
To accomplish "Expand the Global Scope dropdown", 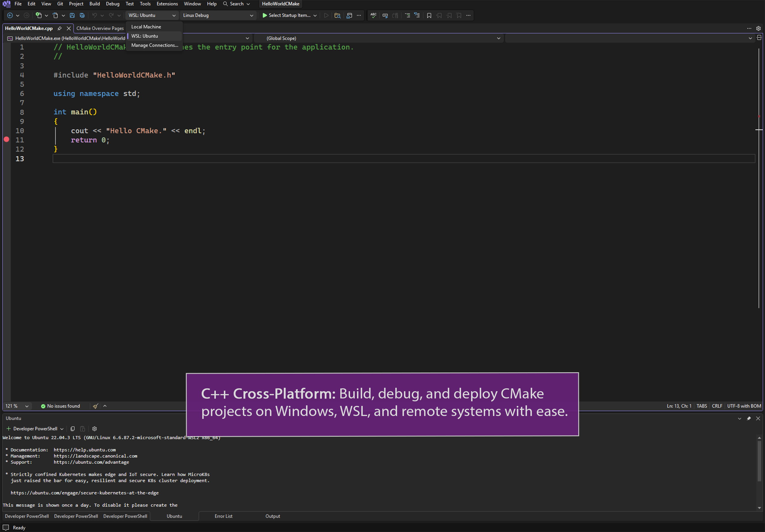I will click(x=499, y=38).
